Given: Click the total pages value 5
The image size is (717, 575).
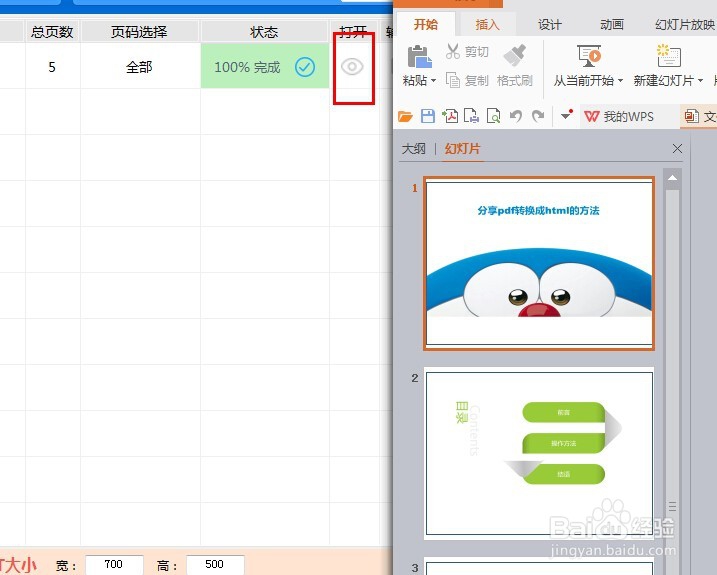Looking at the screenshot, I should click(52, 67).
